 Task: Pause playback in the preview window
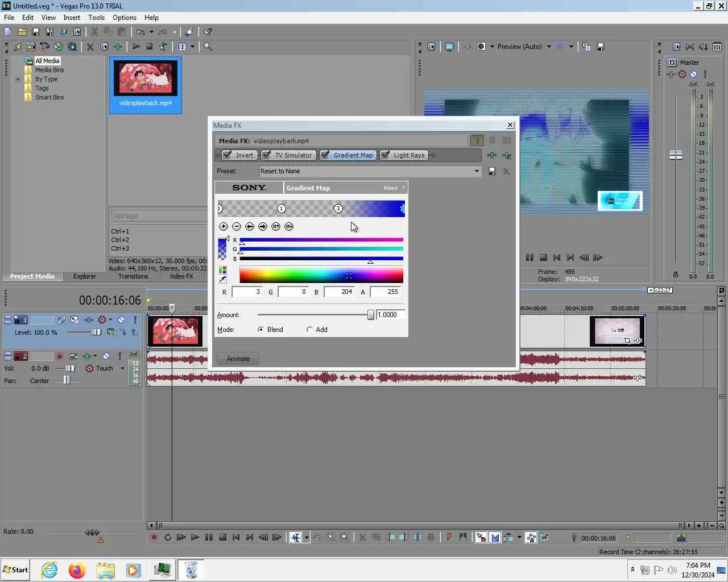pos(530,257)
